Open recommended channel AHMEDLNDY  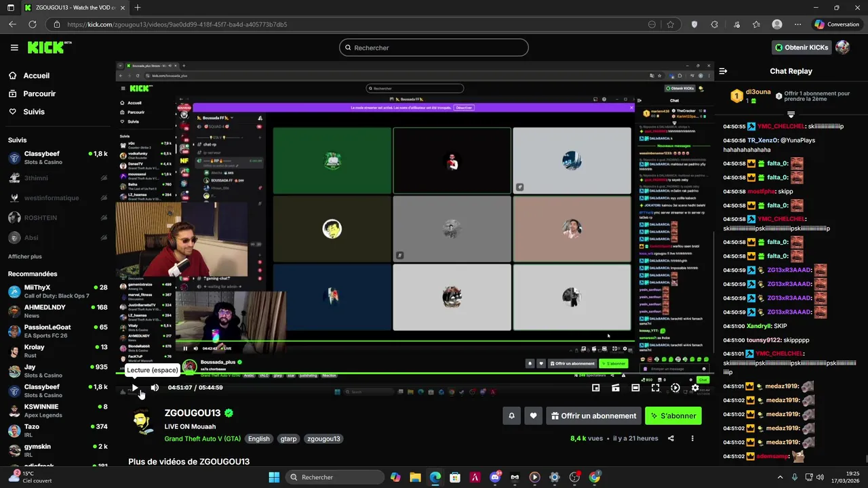pyautogui.click(x=58, y=311)
